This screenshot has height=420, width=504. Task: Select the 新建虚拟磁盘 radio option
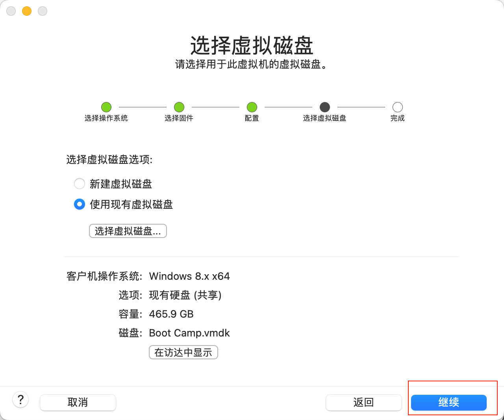point(80,184)
